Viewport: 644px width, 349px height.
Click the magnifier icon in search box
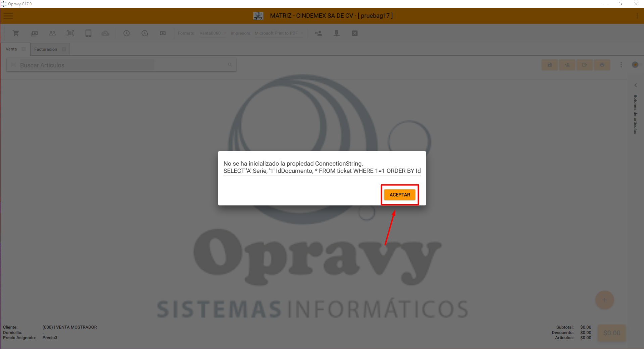click(230, 65)
